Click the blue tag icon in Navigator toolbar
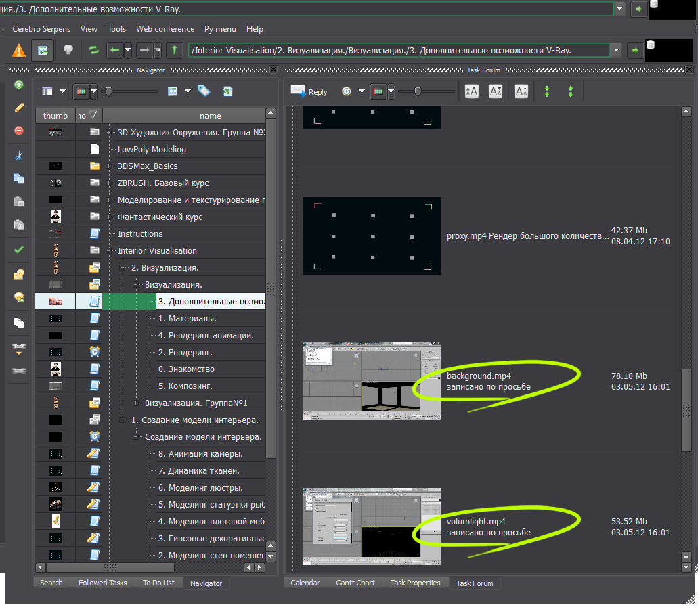Image resolution: width=700 pixels, height=609 pixels. (x=204, y=91)
